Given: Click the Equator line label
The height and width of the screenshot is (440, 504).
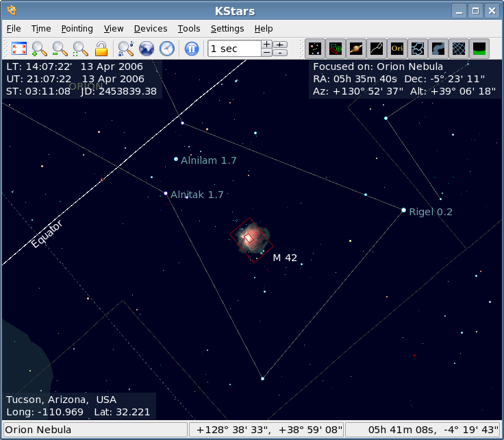Looking at the screenshot, I should (47, 234).
